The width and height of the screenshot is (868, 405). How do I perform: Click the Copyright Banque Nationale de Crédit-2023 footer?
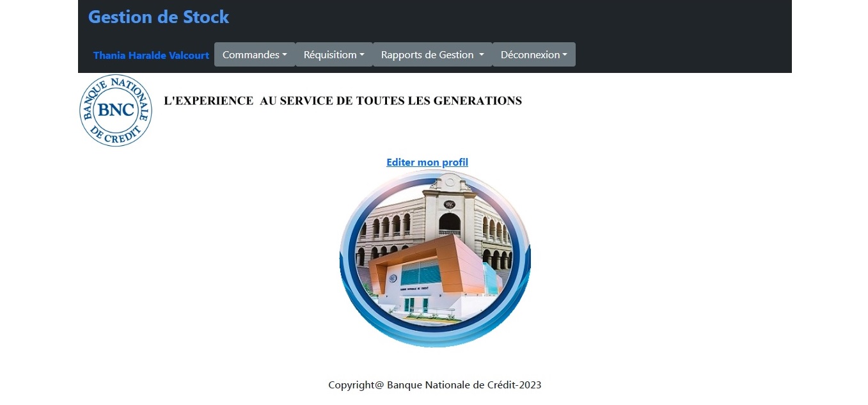[x=434, y=385]
